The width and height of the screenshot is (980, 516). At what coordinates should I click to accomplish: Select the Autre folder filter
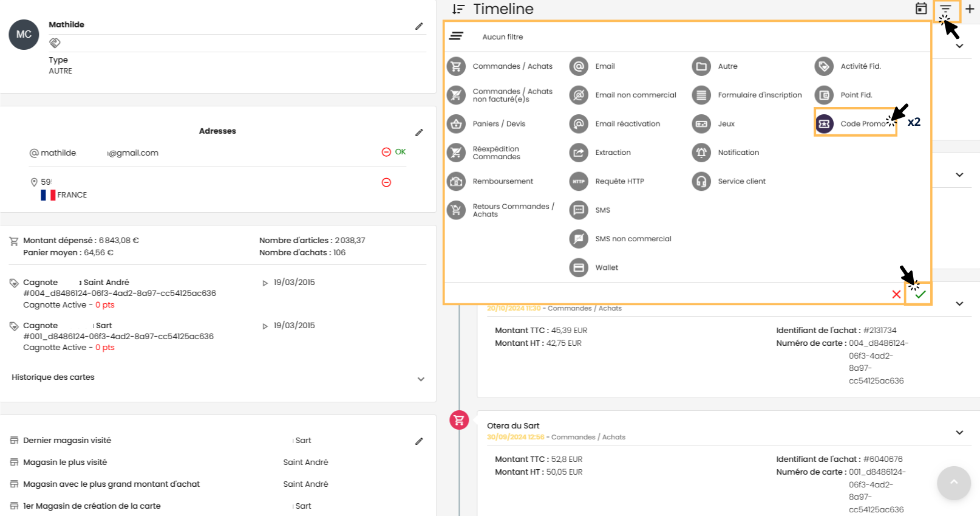tap(701, 66)
